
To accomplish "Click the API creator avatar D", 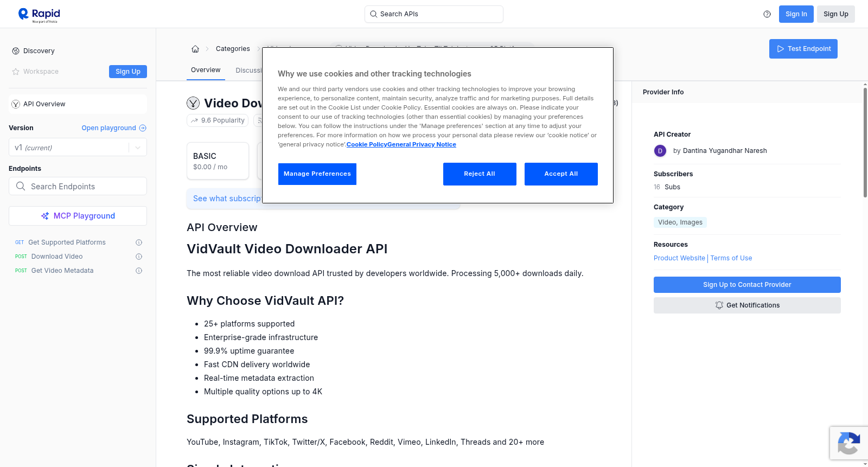I will click(x=660, y=151).
